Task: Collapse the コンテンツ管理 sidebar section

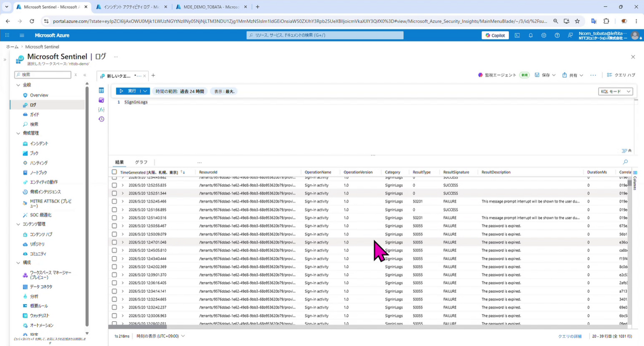Action: tap(18, 224)
